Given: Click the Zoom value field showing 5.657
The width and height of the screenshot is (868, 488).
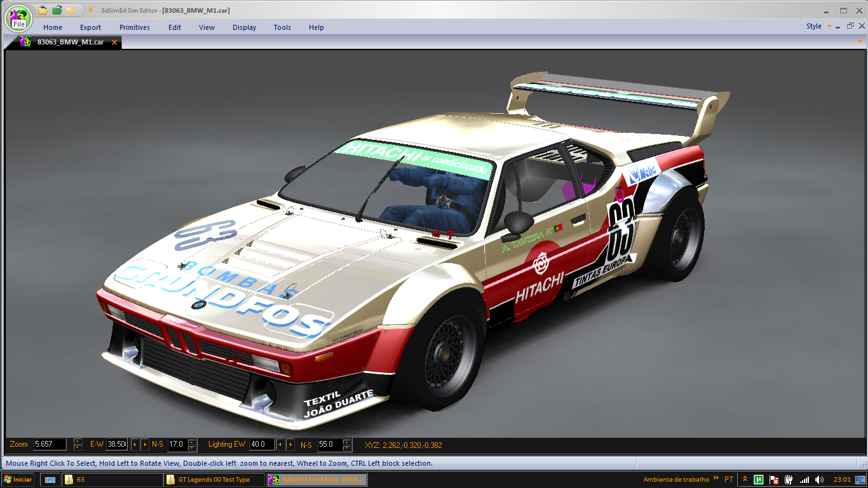Looking at the screenshot, I should coord(50,445).
